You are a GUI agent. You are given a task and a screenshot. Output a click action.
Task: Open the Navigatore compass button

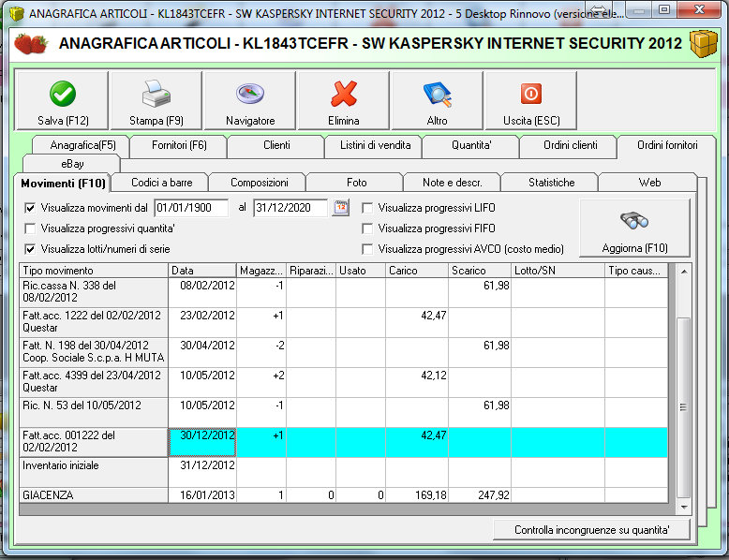[x=250, y=101]
